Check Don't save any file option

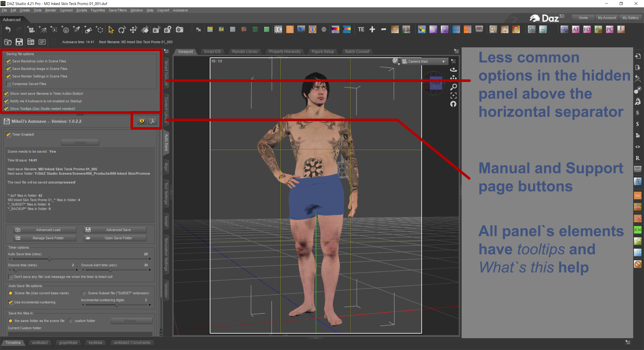(11, 277)
